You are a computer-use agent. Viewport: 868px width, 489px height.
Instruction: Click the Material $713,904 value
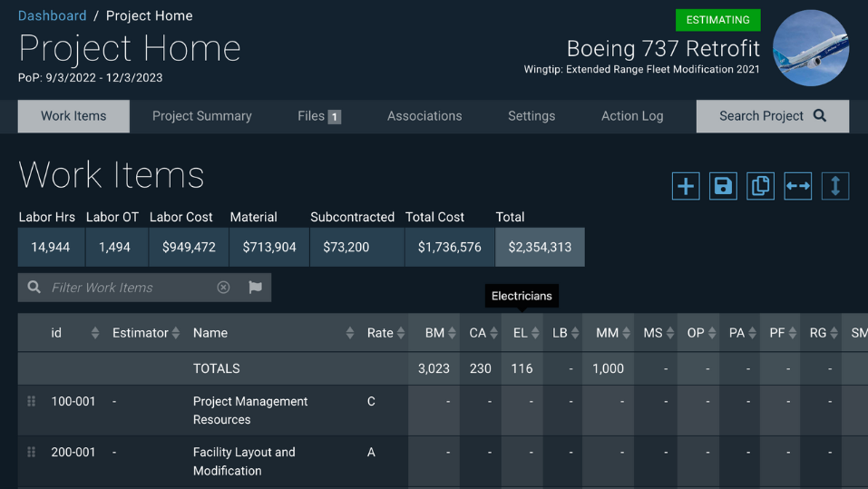tap(269, 247)
